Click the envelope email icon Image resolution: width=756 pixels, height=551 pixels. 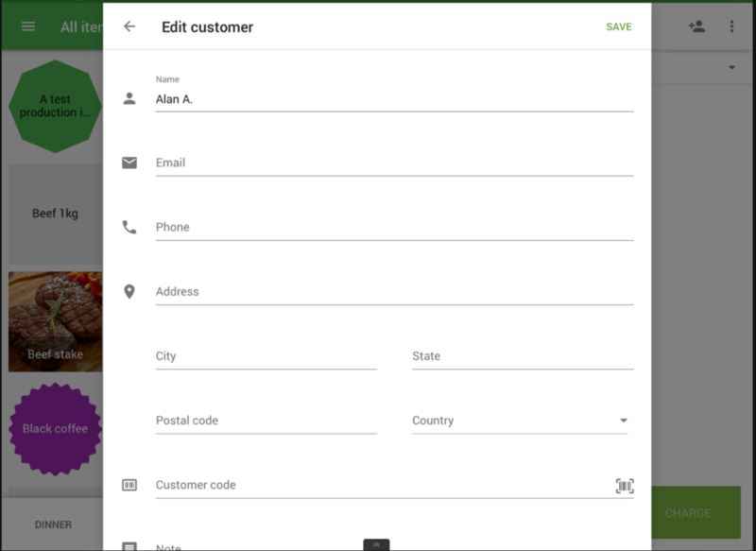click(x=129, y=163)
